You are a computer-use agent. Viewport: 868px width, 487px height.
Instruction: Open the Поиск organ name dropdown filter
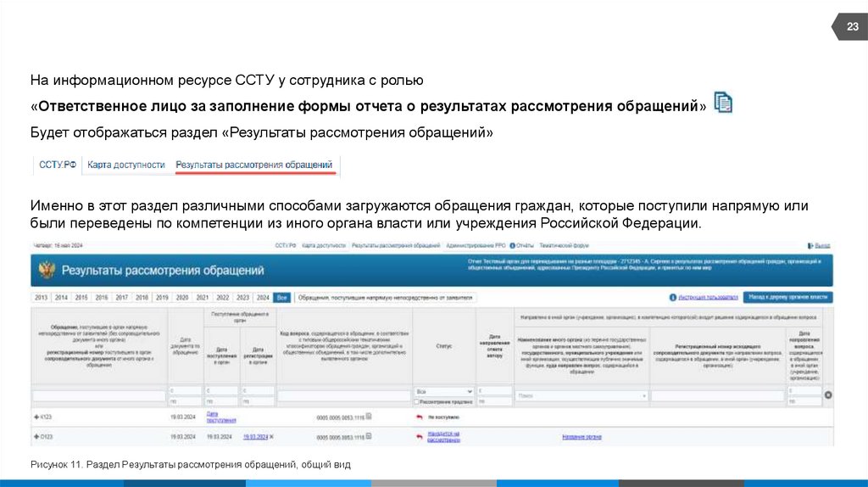point(581,395)
